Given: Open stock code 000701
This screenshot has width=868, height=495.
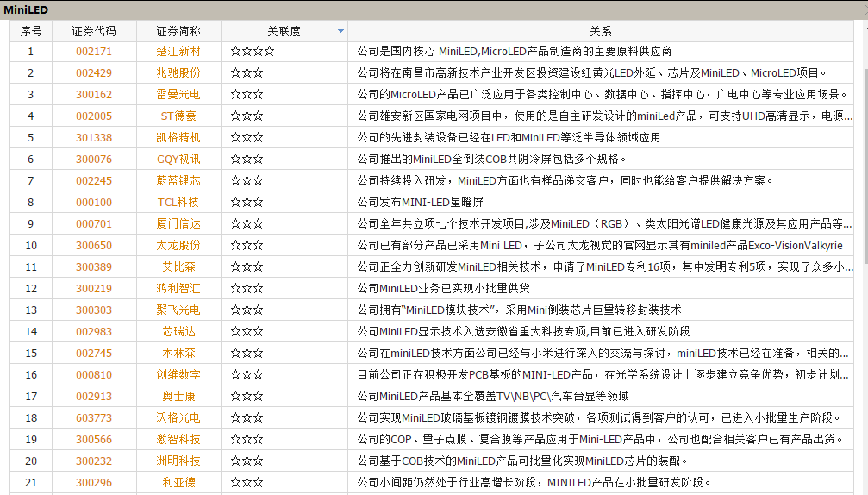Looking at the screenshot, I should 94,224.
